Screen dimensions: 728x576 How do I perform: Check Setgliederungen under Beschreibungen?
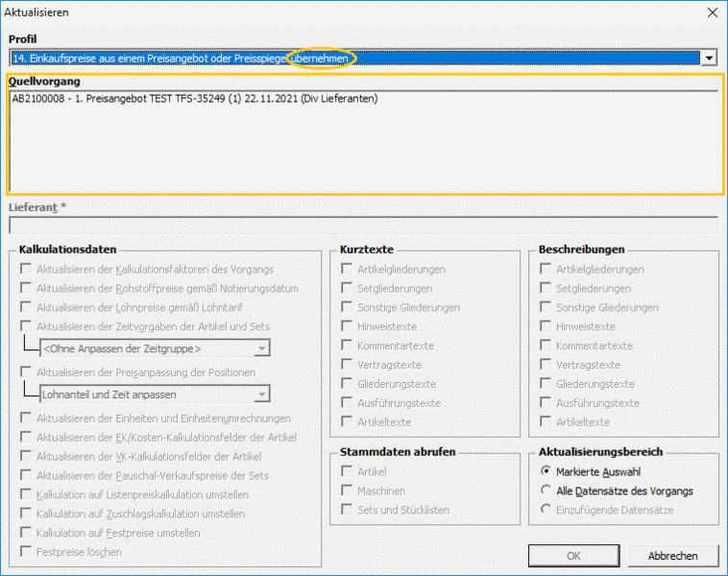[546, 288]
